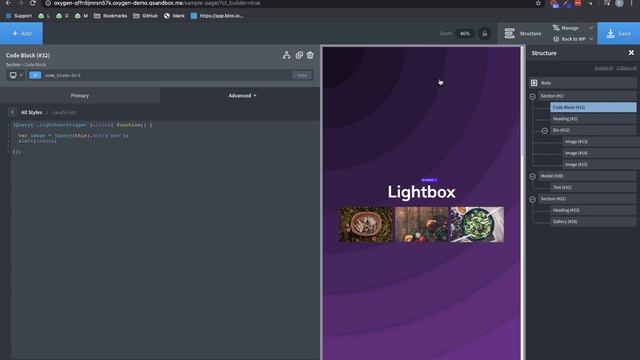
Task: Click the Code Block breadcrumb under title
Action: 35,65
